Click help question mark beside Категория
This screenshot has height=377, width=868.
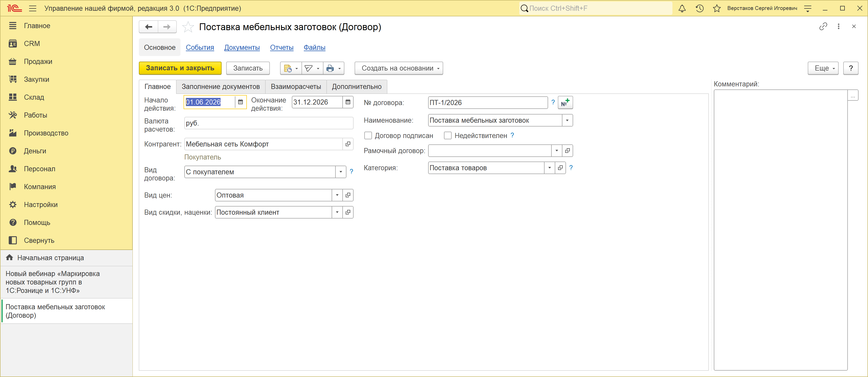click(x=571, y=168)
